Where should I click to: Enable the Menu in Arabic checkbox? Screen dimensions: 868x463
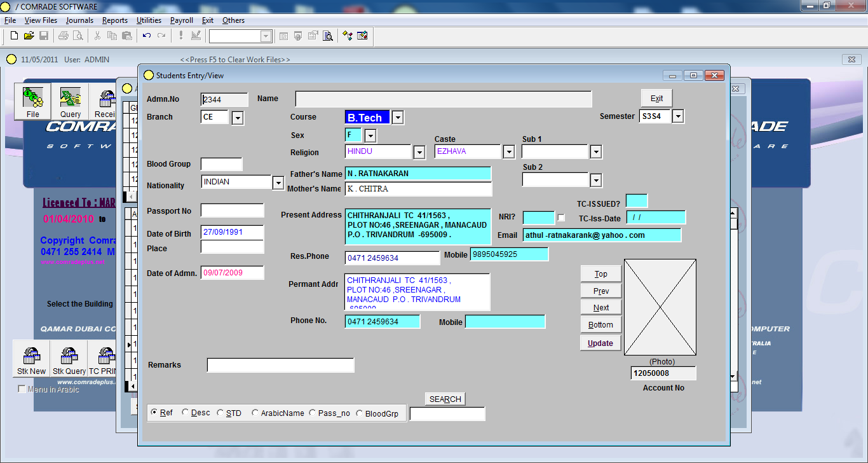pyautogui.click(x=23, y=389)
